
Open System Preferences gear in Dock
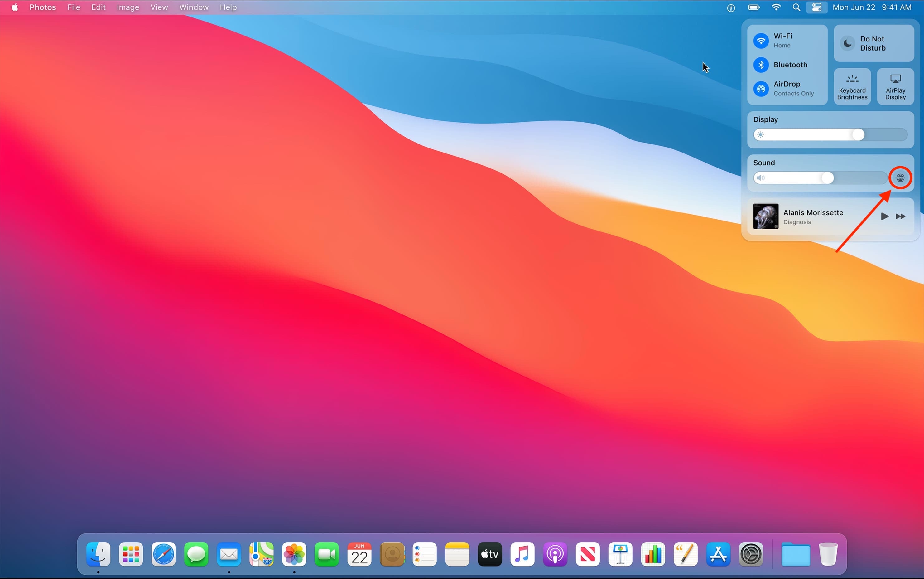coord(751,554)
